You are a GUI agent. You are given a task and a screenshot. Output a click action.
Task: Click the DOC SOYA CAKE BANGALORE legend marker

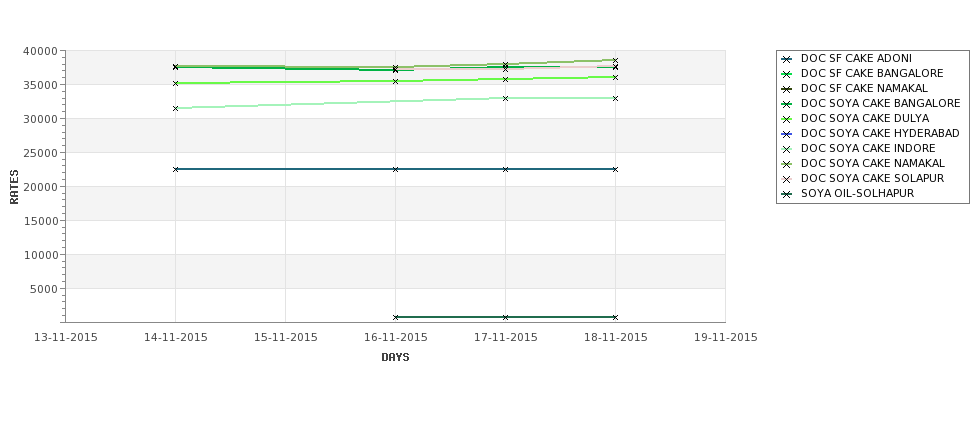coord(787,104)
